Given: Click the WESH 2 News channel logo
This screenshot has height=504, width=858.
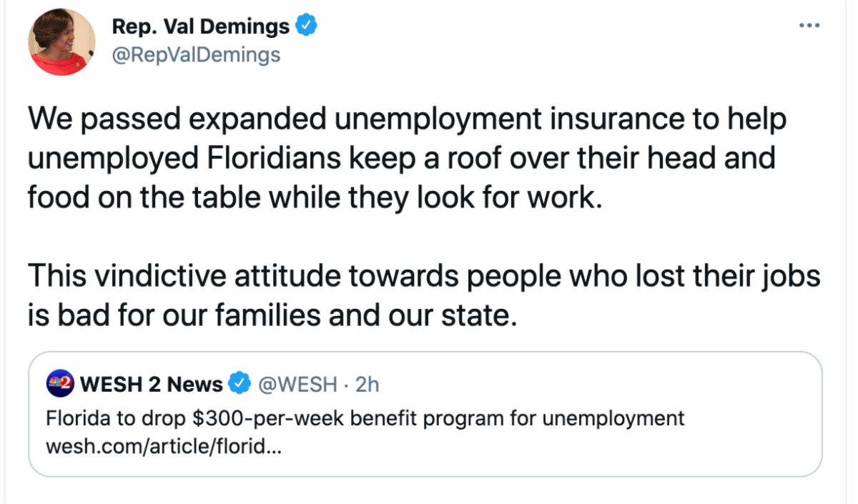Looking at the screenshot, I should (x=60, y=384).
